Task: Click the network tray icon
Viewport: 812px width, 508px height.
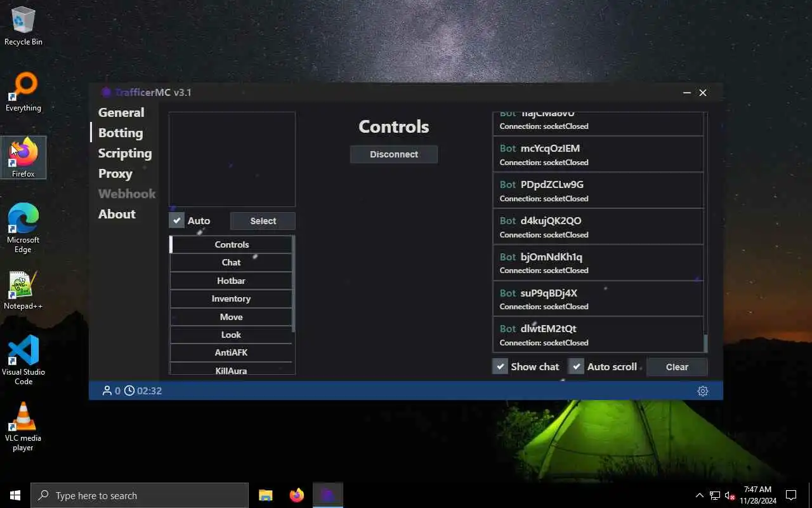Action: point(714,495)
